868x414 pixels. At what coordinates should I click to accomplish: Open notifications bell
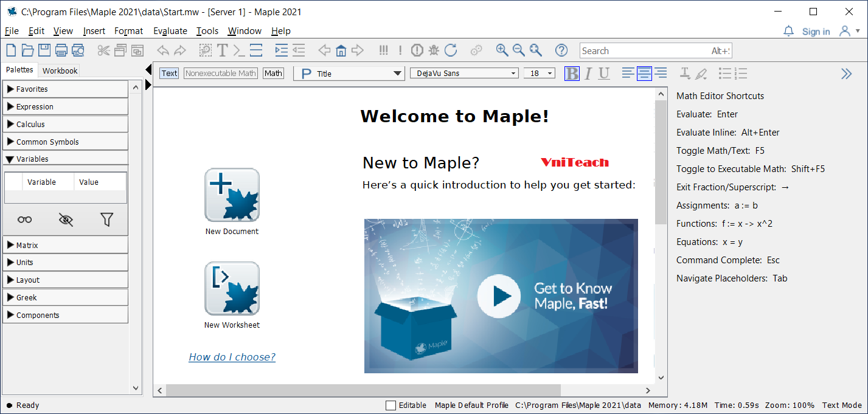coord(789,31)
